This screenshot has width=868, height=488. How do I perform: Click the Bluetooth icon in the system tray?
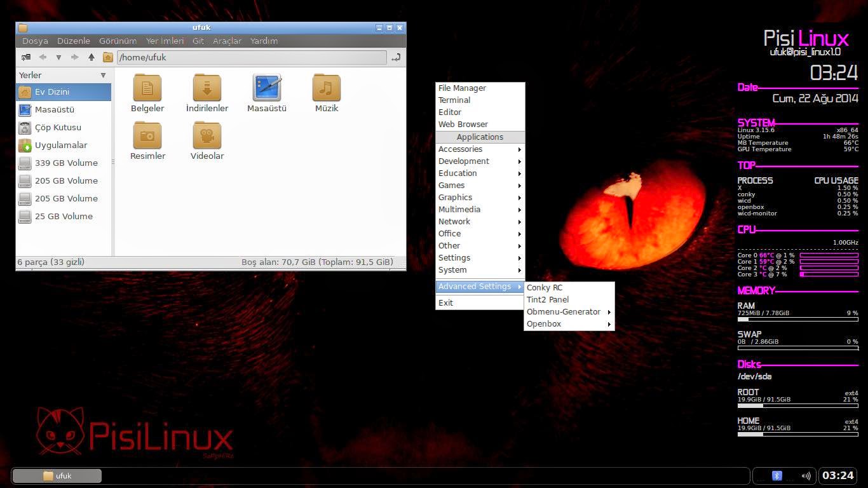775,475
